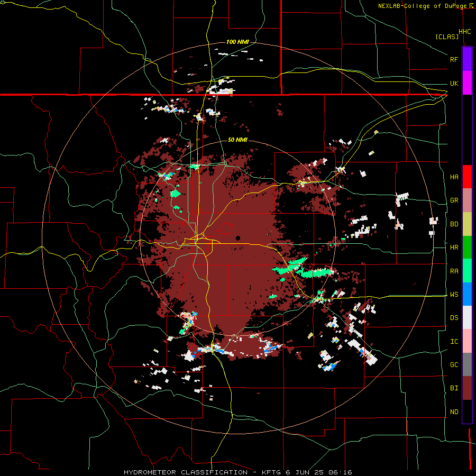Pick the olive-yellow BD legend swatch

[x=467, y=224]
